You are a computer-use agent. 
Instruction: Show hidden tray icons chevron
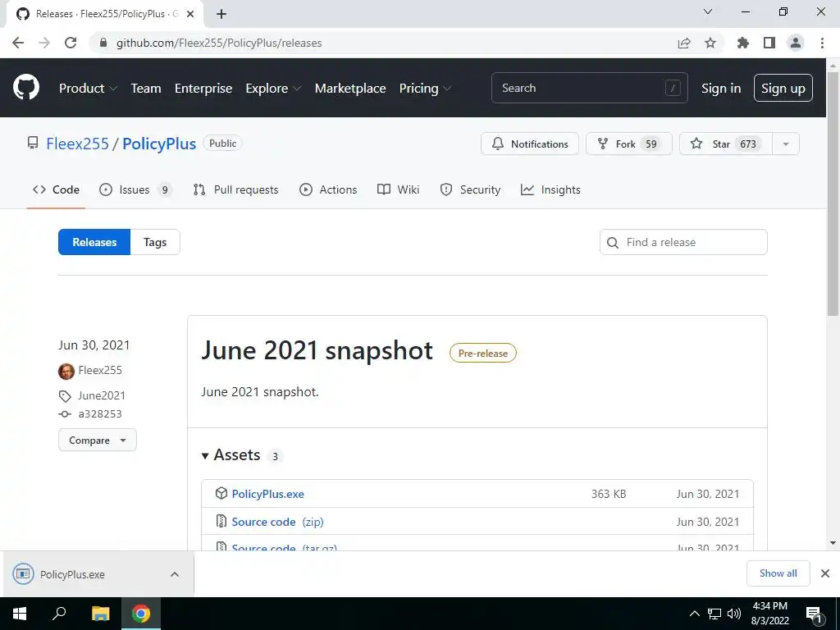tap(694, 614)
